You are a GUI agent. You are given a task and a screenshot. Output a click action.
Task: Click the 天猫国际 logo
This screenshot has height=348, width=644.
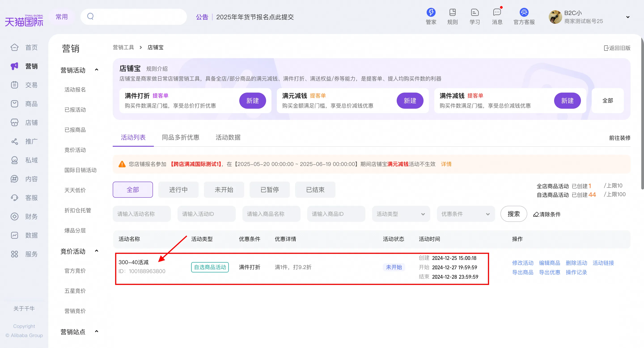24,20
